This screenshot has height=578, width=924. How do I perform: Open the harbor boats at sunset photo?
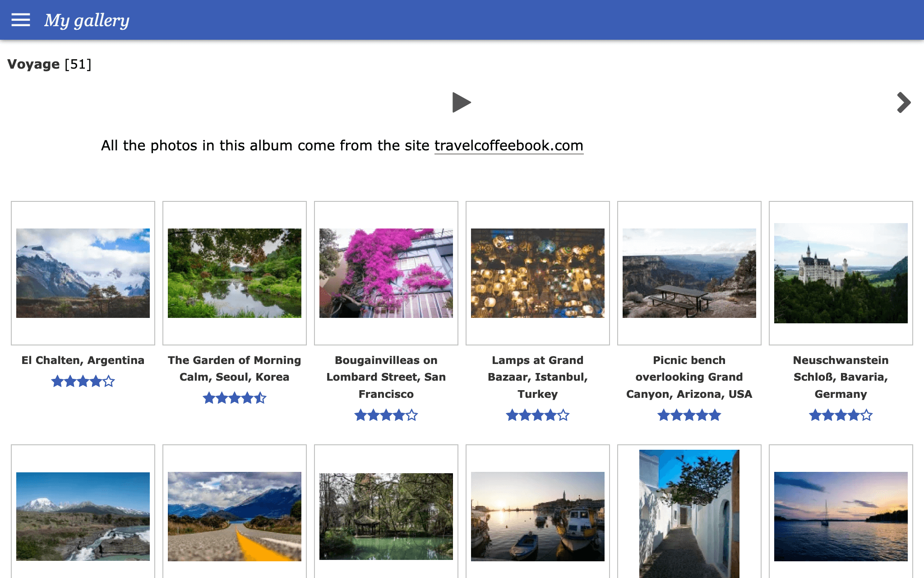tap(538, 517)
